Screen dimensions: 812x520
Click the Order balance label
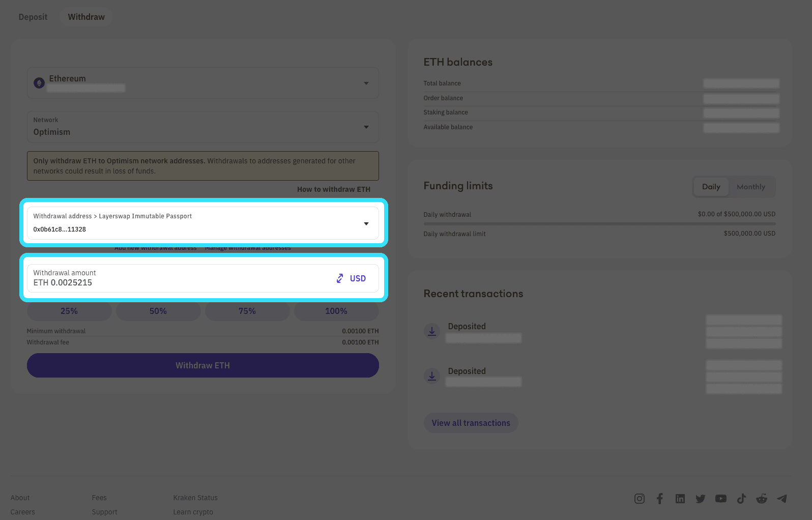coord(443,98)
